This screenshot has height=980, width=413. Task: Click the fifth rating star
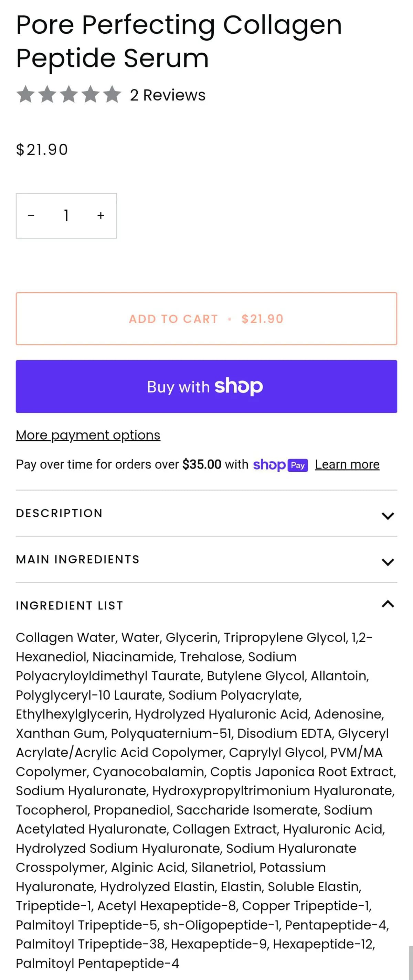[112, 94]
